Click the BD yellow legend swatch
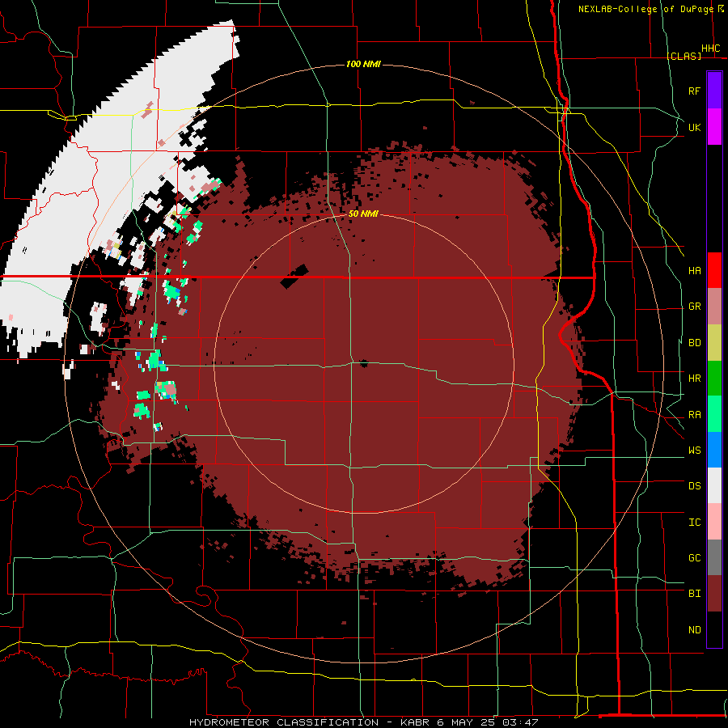Viewport: 728px width, 728px height. [714, 343]
